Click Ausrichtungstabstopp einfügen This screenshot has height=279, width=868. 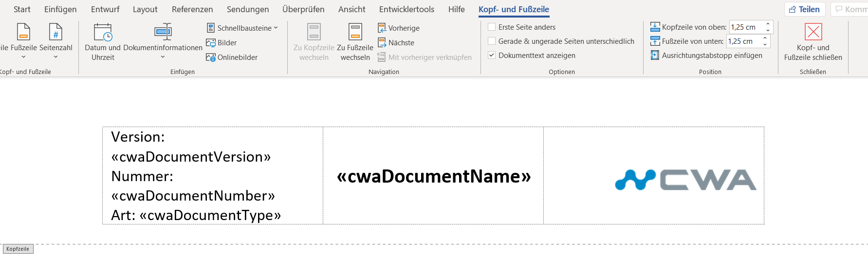706,56
